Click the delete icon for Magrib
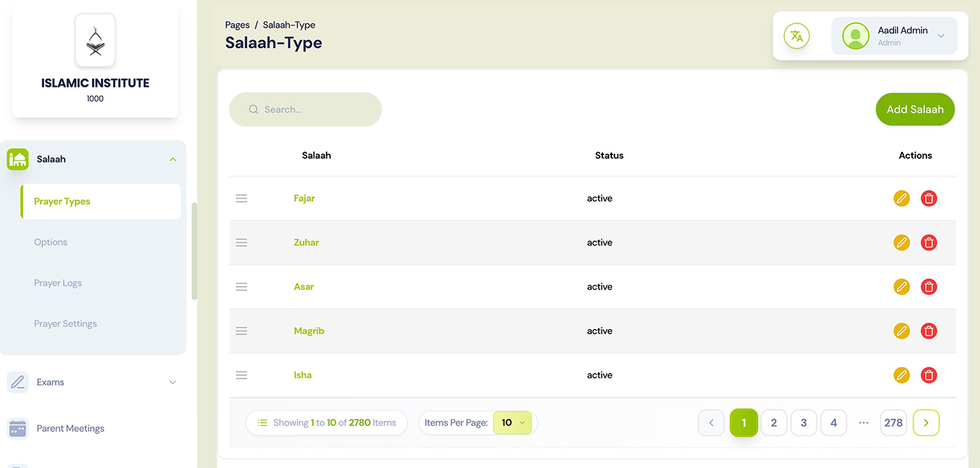The height and width of the screenshot is (468, 980). point(929,331)
